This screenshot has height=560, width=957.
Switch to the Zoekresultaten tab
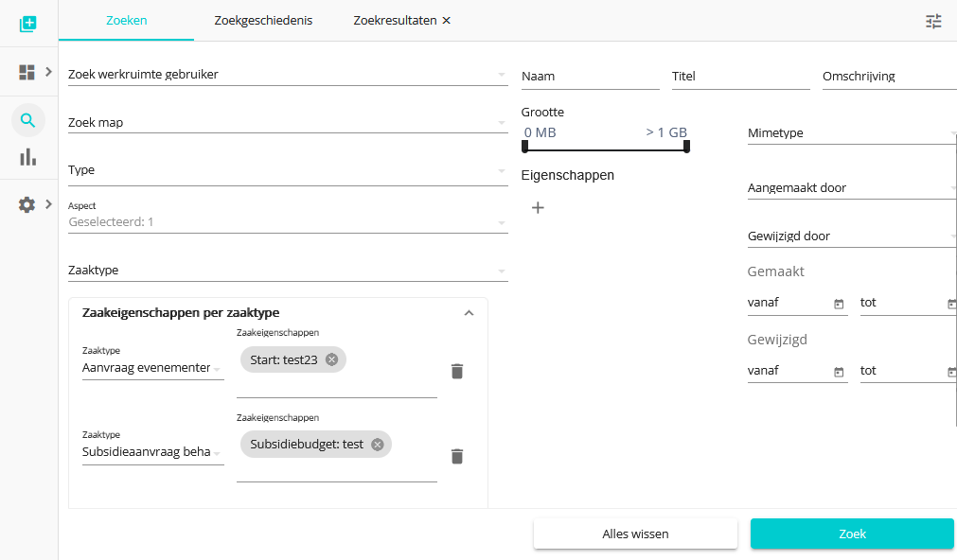pyautogui.click(x=395, y=20)
